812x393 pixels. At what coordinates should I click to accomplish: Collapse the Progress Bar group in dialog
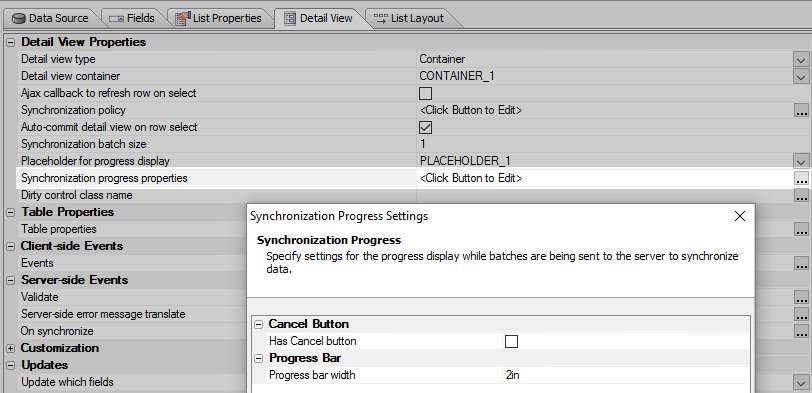258,359
